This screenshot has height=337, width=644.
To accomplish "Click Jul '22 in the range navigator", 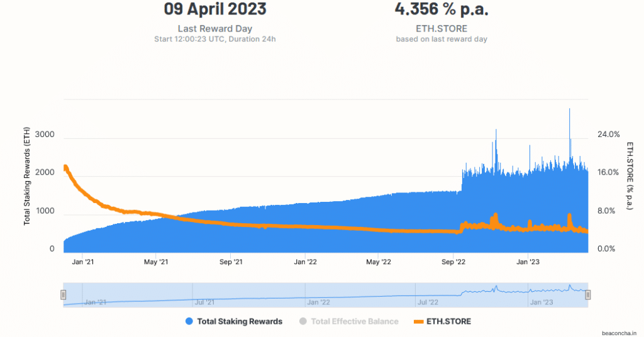I will pos(428,302).
